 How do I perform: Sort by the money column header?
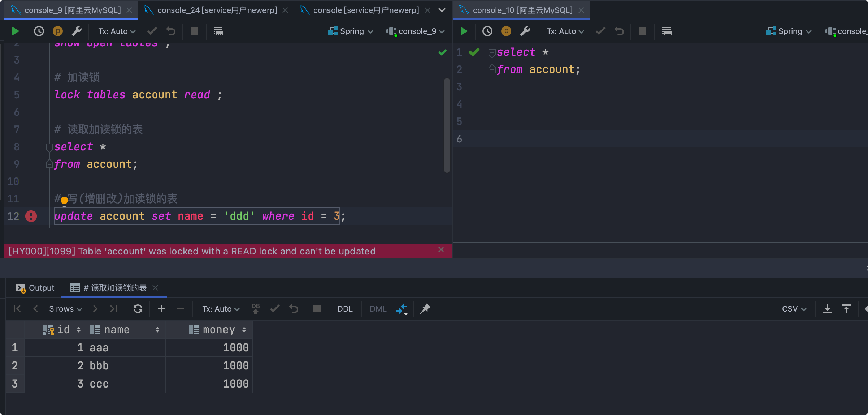(x=218, y=330)
